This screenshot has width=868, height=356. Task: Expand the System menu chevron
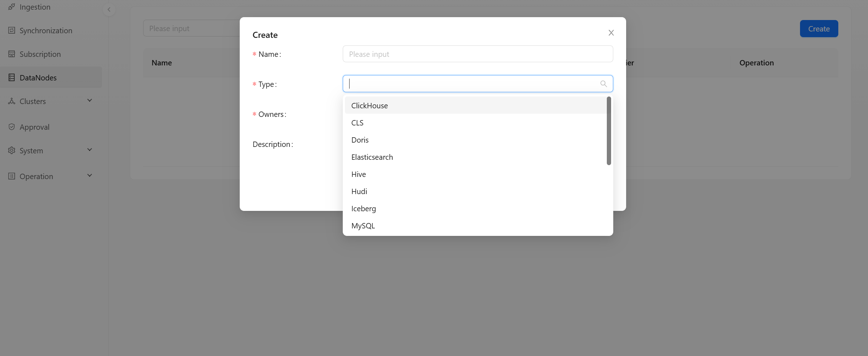coord(89,150)
